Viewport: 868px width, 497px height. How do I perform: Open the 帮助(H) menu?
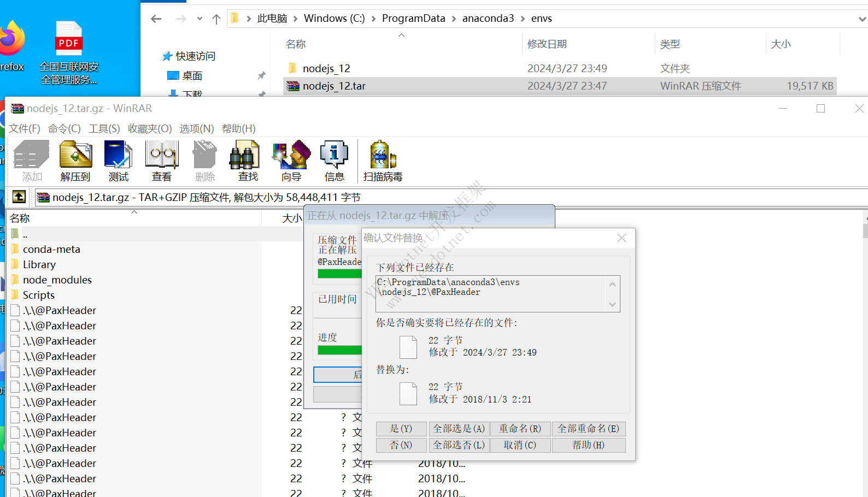[239, 128]
